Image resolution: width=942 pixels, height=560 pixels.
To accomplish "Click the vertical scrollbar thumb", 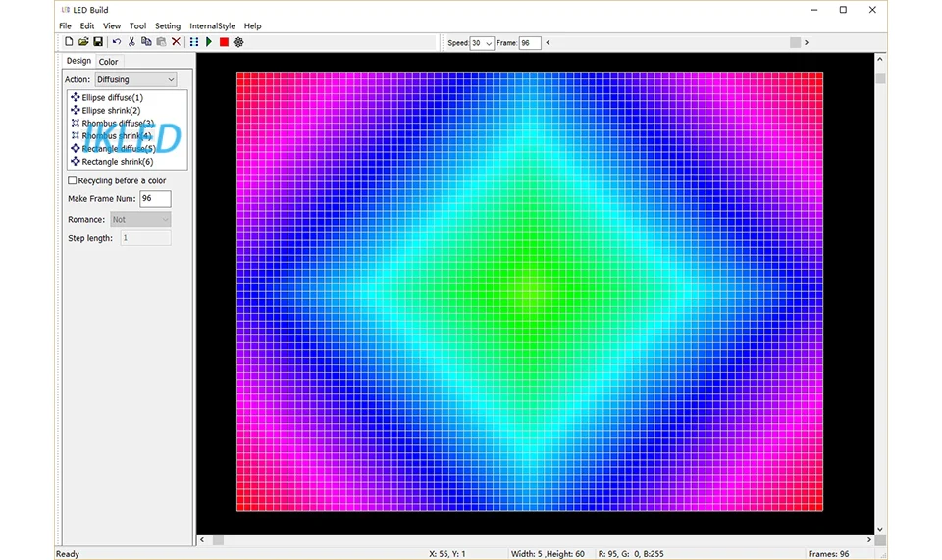I will pos(880,78).
